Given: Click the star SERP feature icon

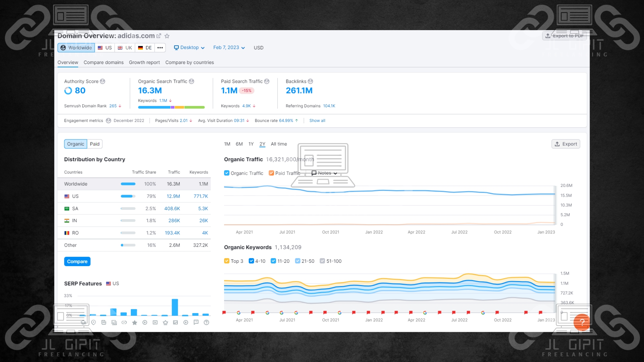Looking at the screenshot, I should [135, 322].
